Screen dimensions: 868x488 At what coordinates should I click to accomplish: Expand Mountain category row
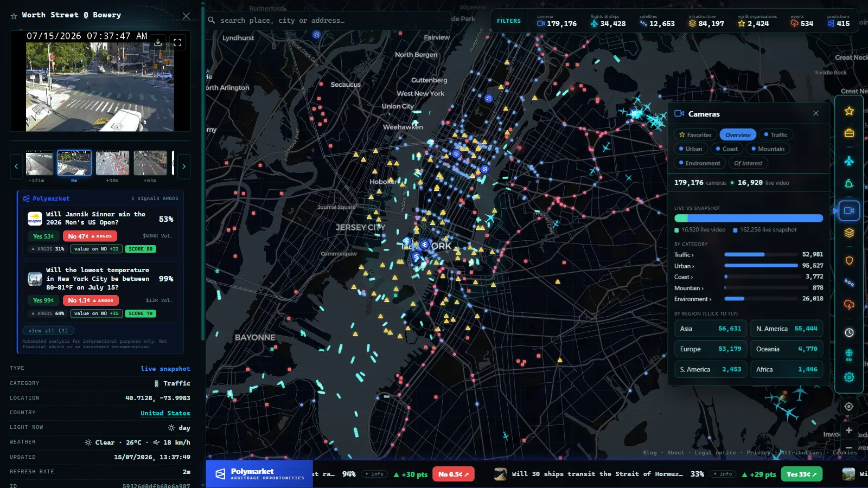pos(749,288)
